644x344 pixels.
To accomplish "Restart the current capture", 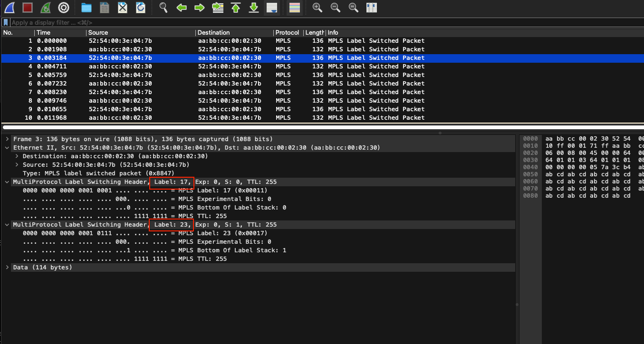I will click(x=46, y=8).
